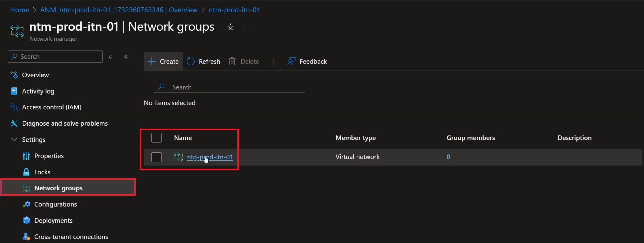Click the Delete trash can icon
The height and width of the screenshot is (243, 644).
point(232,62)
